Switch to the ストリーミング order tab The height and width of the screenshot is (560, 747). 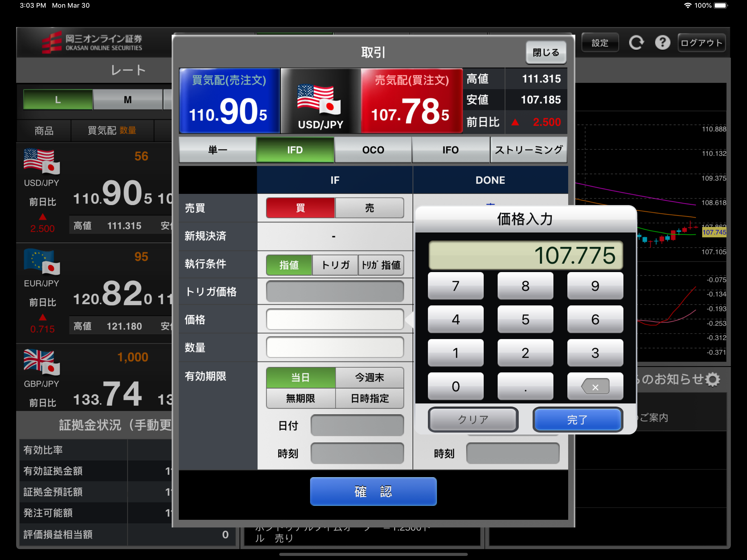click(x=529, y=150)
